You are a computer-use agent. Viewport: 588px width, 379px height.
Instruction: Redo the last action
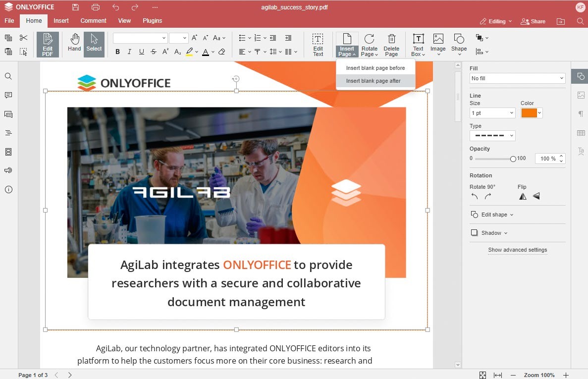pyautogui.click(x=135, y=7)
